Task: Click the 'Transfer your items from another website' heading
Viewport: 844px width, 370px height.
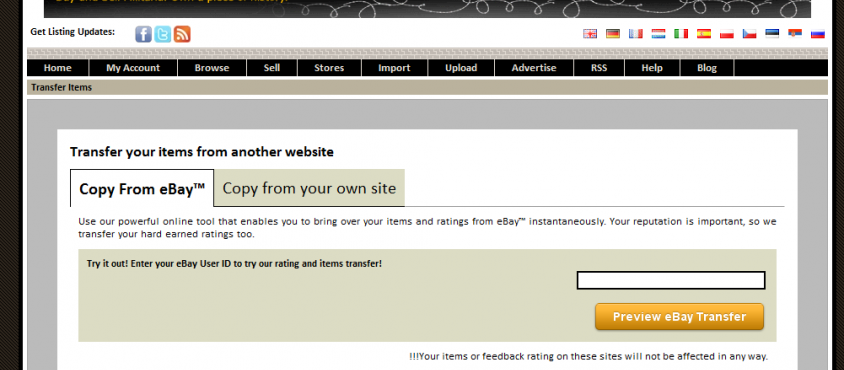Action: (x=202, y=152)
